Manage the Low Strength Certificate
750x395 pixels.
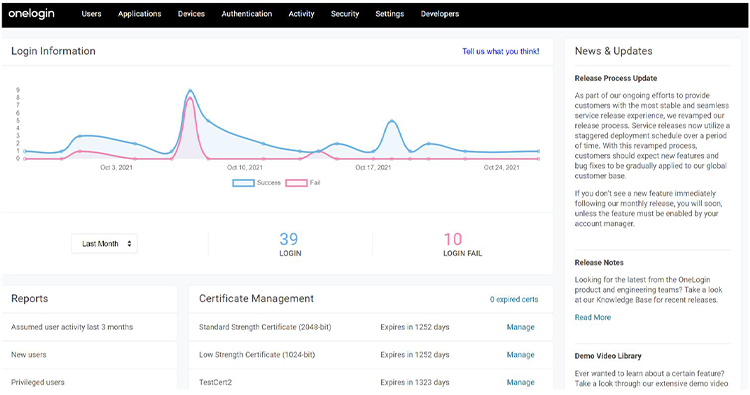tap(520, 355)
